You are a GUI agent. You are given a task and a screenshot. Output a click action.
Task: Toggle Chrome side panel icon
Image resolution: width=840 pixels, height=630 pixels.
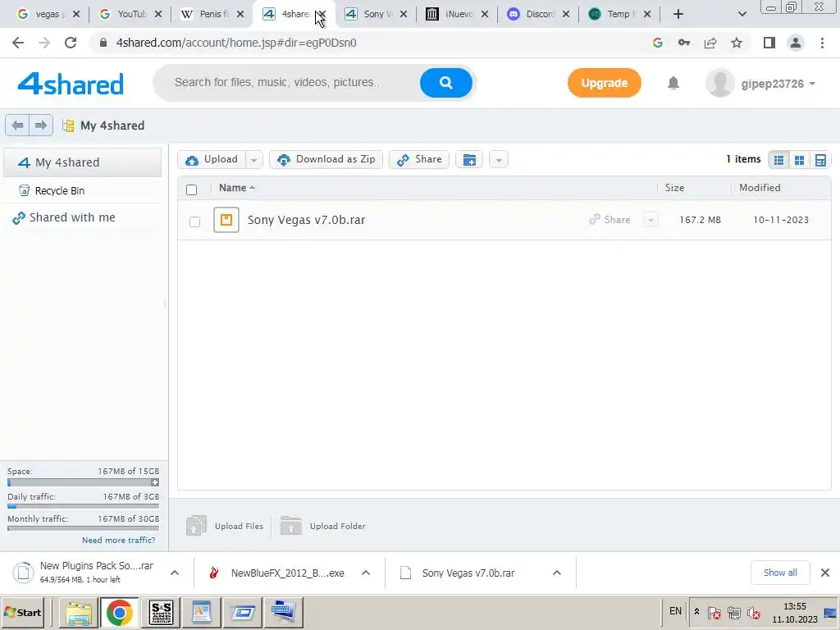(769, 43)
